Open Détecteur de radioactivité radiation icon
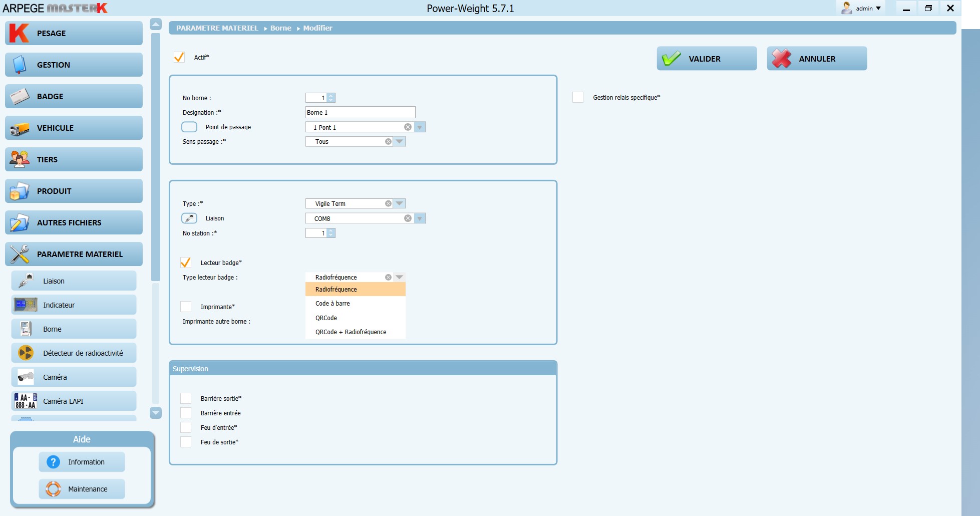 tap(26, 353)
